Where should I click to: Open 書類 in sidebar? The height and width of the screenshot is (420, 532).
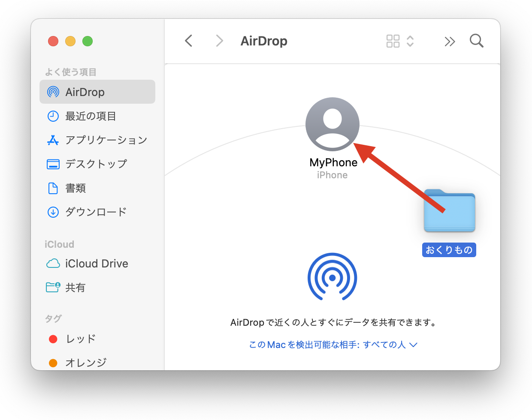(x=76, y=188)
